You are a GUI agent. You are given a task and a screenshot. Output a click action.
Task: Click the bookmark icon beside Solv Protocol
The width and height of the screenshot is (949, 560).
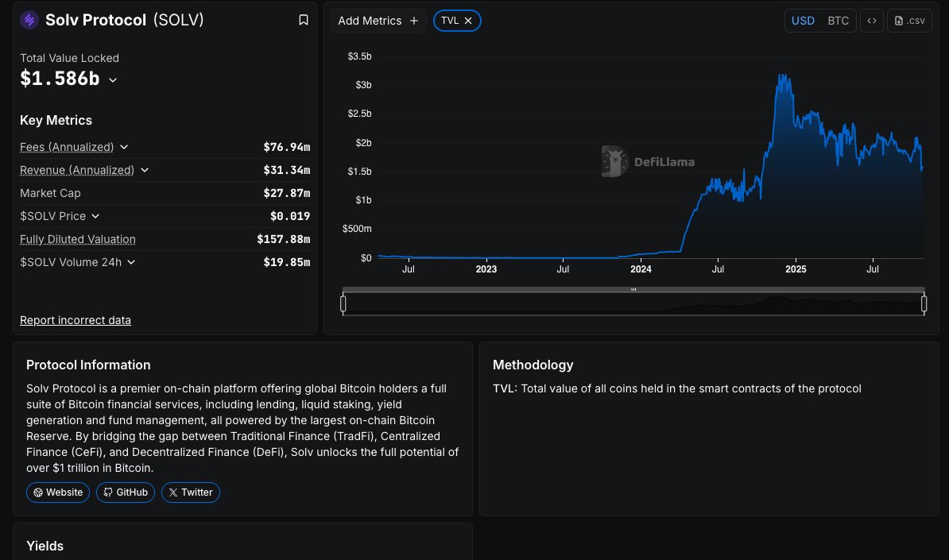pos(304,20)
